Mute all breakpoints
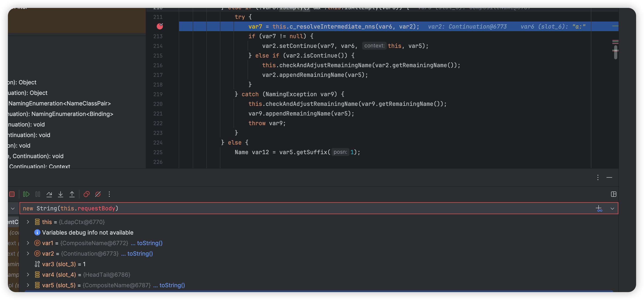Screen dimensions: 644x300 [98, 194]
